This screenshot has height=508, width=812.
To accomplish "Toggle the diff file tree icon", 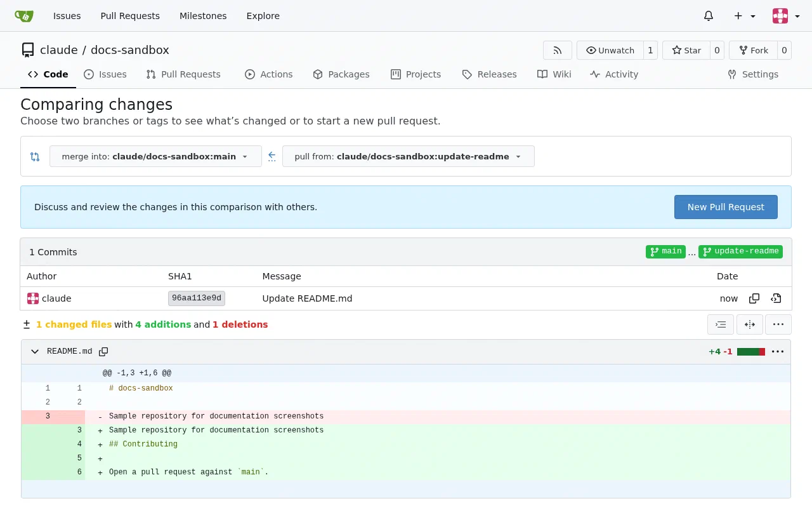I will pos(27,324).
